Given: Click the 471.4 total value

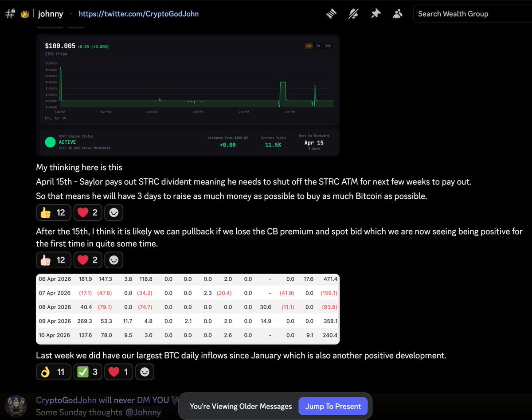Looking at the screenshot, I should 330,279.
